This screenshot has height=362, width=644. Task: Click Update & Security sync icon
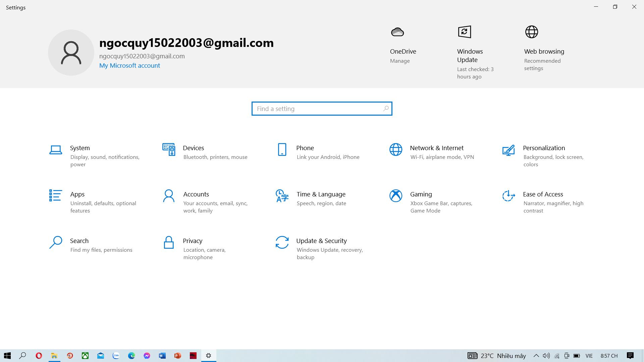pos(282,242)
